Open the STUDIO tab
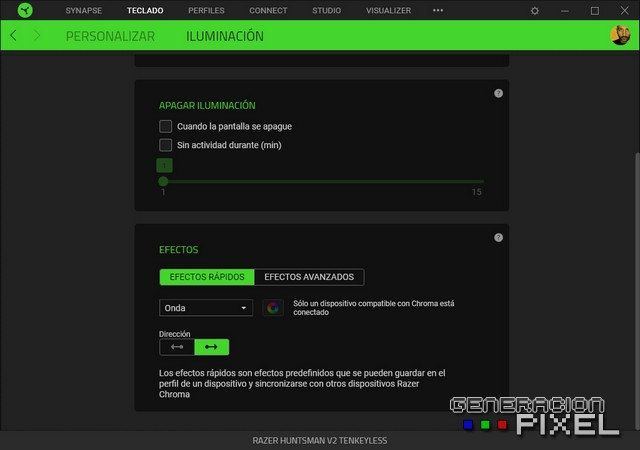640x450 pixels. (327, 11)
